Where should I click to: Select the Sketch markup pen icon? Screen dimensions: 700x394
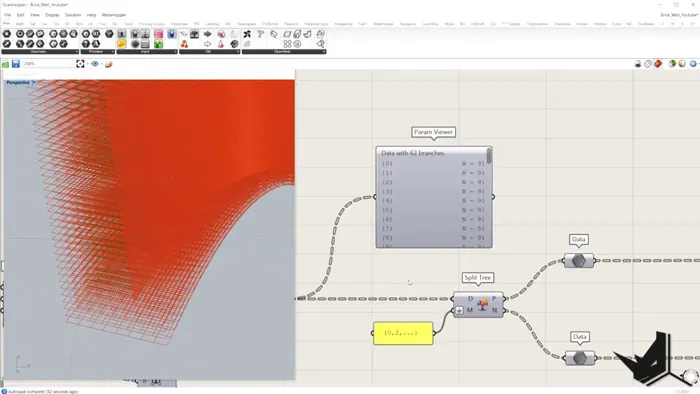[x=108, y=64]
